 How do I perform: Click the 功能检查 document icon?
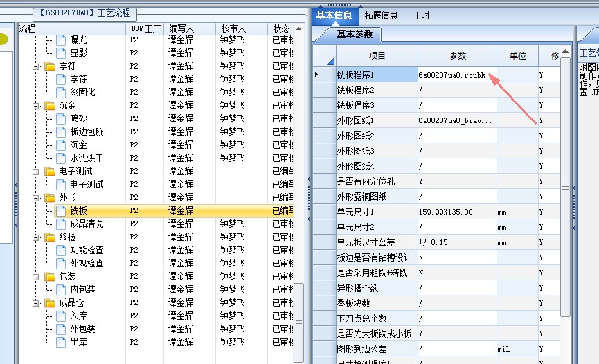61,251
